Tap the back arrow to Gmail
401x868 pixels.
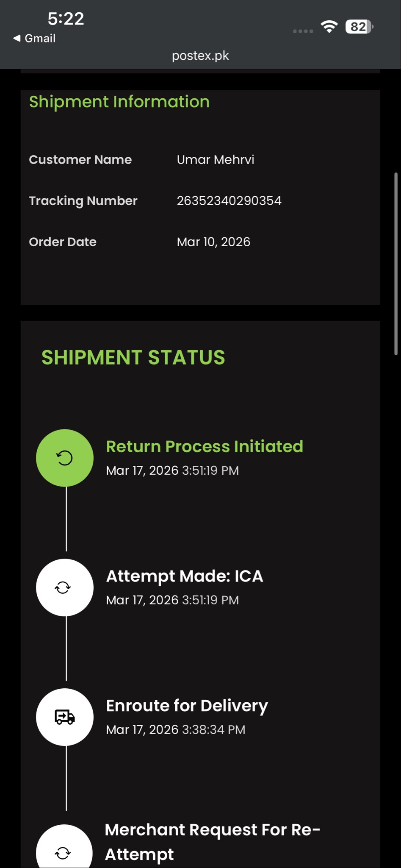[x=17, y=38]
